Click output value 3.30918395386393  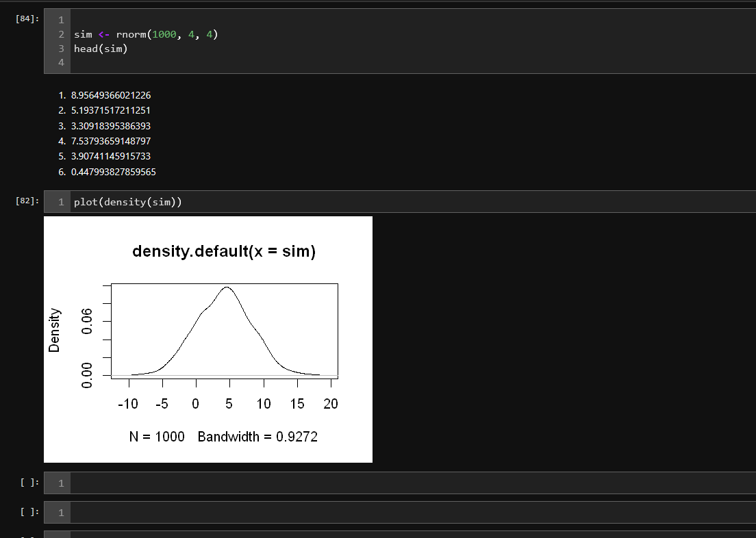(x=111, y=126)
